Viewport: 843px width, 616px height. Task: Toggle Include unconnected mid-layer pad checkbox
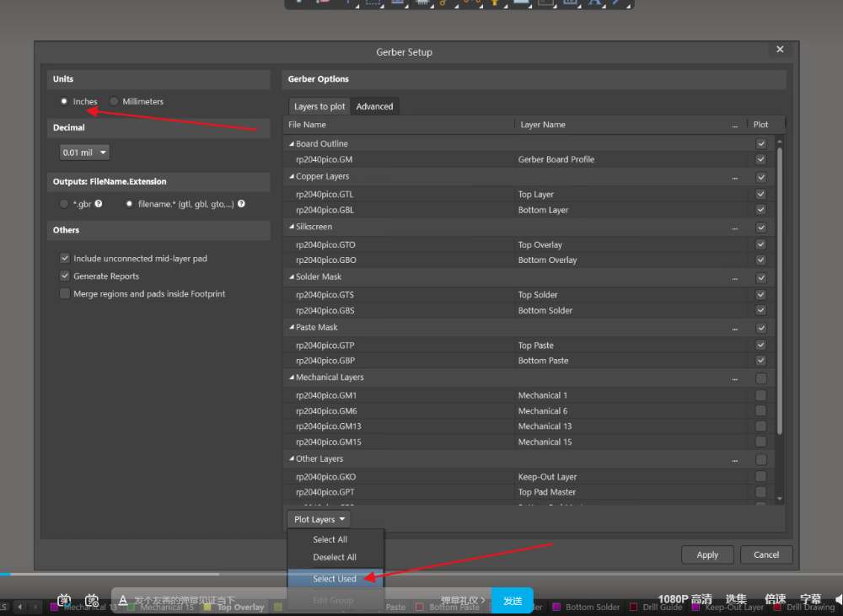point(65,258)
